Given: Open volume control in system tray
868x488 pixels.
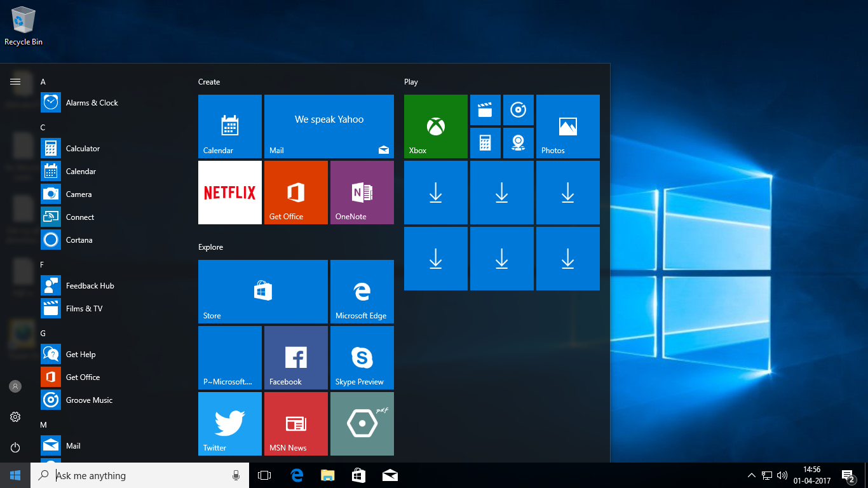Looking at the screenshot, I should (x=782, y=475).
